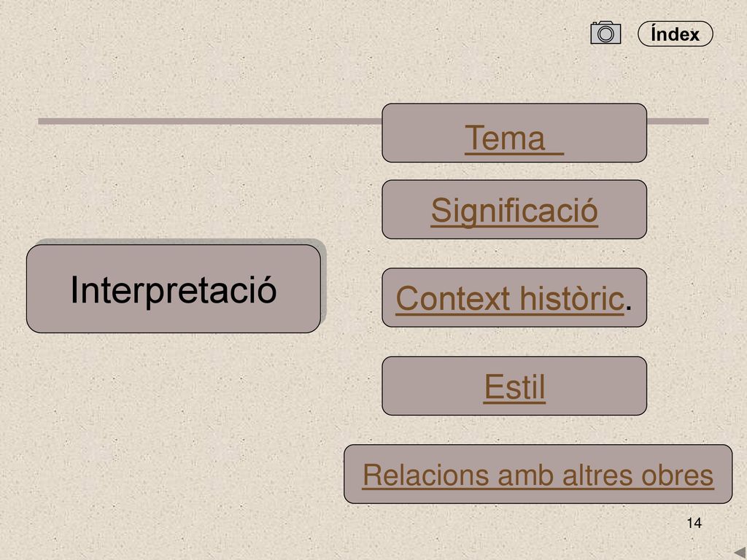This screenshot has height=560, width=747.
Task: Select the Estil hyperlink
Action: tap(514, 386)
